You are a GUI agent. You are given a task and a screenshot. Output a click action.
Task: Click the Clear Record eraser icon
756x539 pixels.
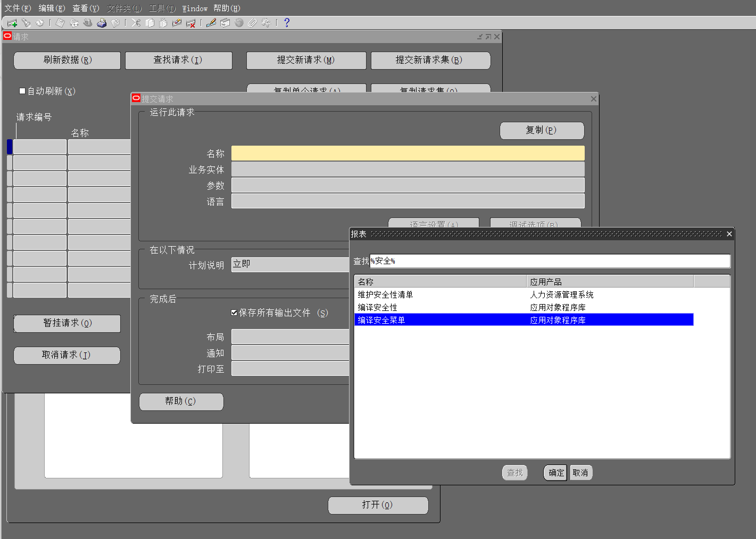[177, 23]
